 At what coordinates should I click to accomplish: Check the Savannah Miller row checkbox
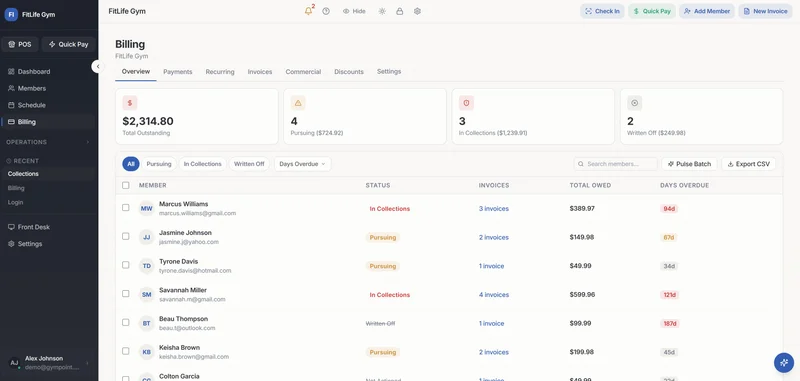[126, 294]
